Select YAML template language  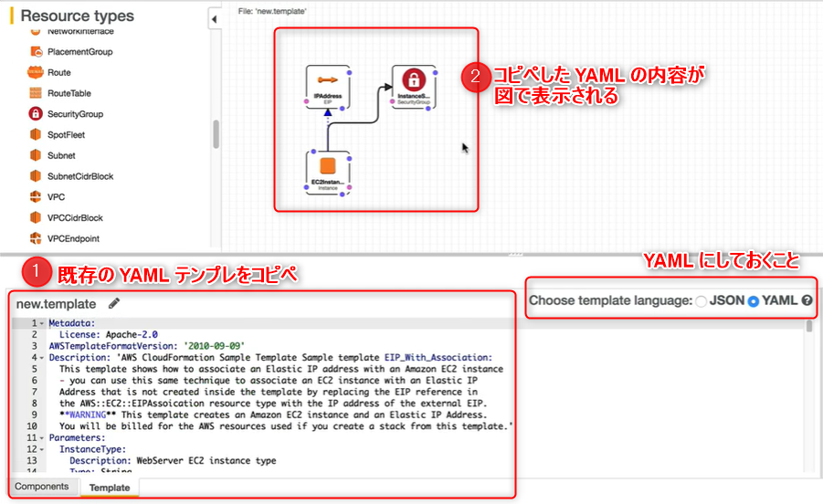(754, 301)
